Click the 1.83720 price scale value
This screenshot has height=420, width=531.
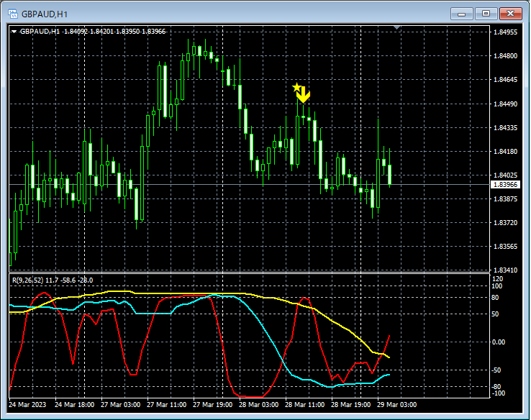coord(506,222)
